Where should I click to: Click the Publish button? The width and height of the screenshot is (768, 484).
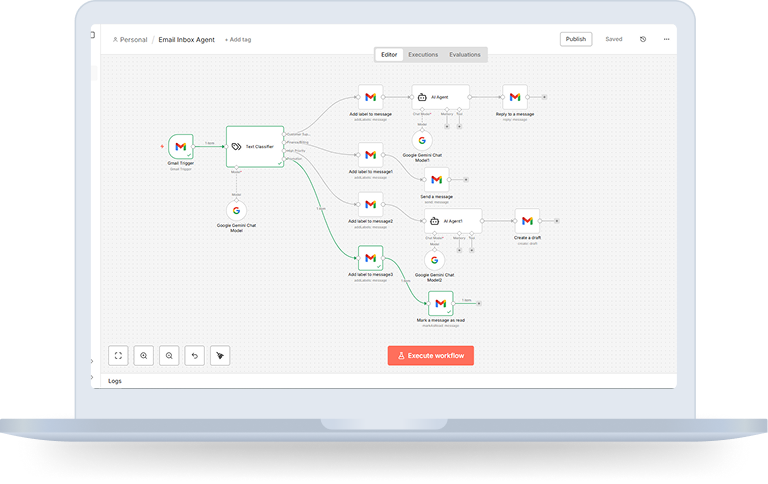[x=576, y=39]
